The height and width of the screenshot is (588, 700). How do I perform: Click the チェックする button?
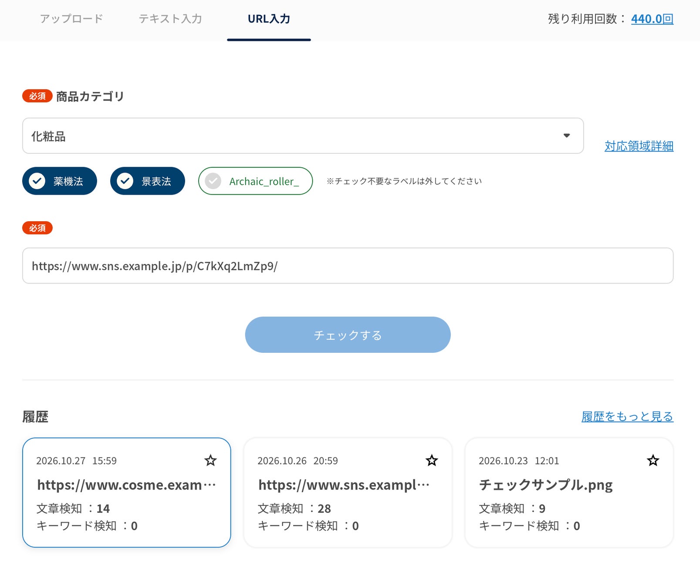348,335
